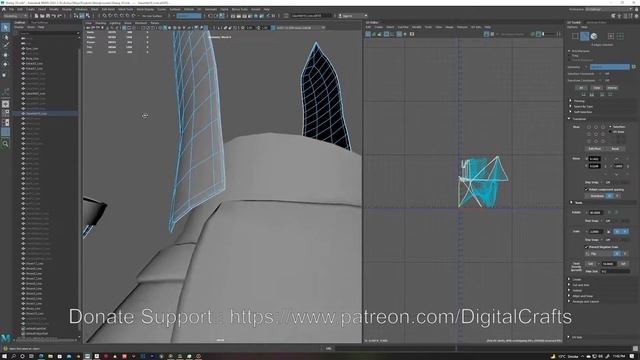Activate the Paint selection tool

click(x=5, y=44)
